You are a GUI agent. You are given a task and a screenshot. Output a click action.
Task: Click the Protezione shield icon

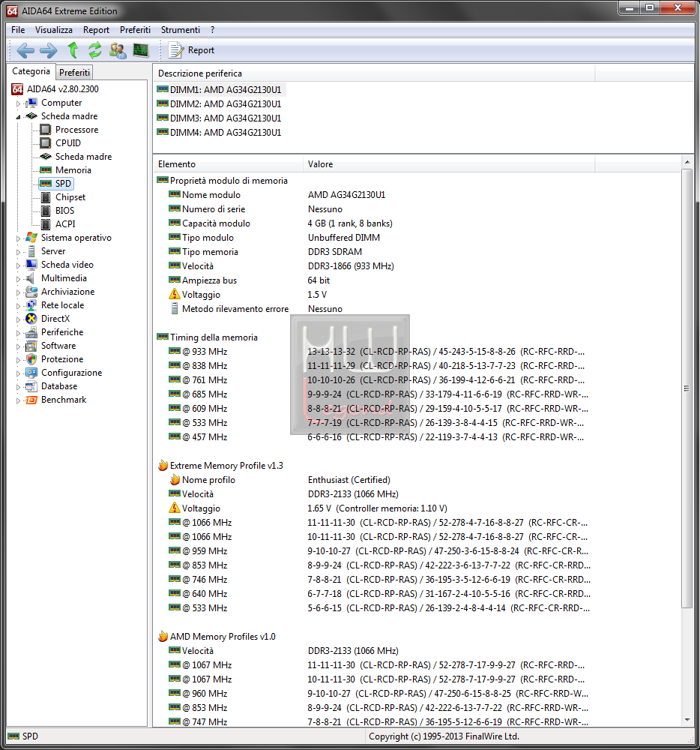click(31, 359)
